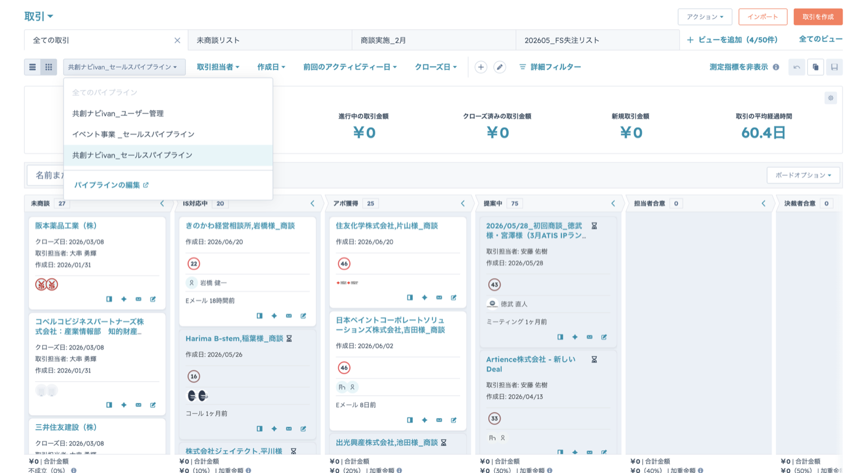The width and height of the screenshot is (868, 473).
Task: Switch to 202605_FS失注リスト tab
Action: point(598,41)
